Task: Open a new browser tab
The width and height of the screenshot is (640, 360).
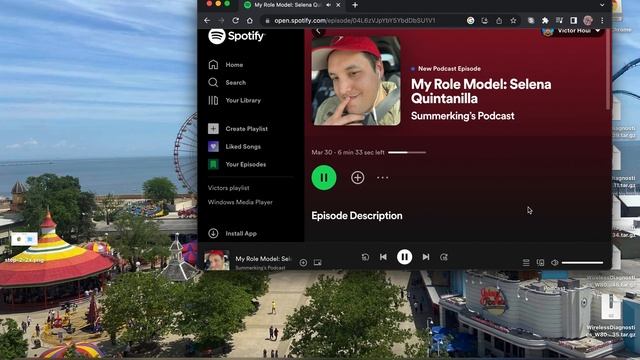Action: tap(355, 5)
